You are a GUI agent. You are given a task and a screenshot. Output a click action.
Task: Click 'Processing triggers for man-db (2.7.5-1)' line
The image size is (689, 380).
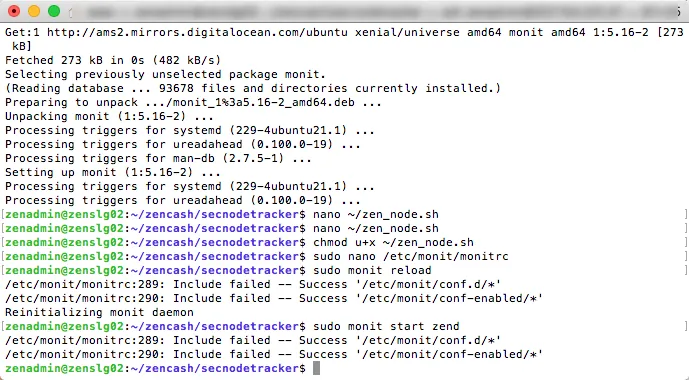tap(158, 158)
